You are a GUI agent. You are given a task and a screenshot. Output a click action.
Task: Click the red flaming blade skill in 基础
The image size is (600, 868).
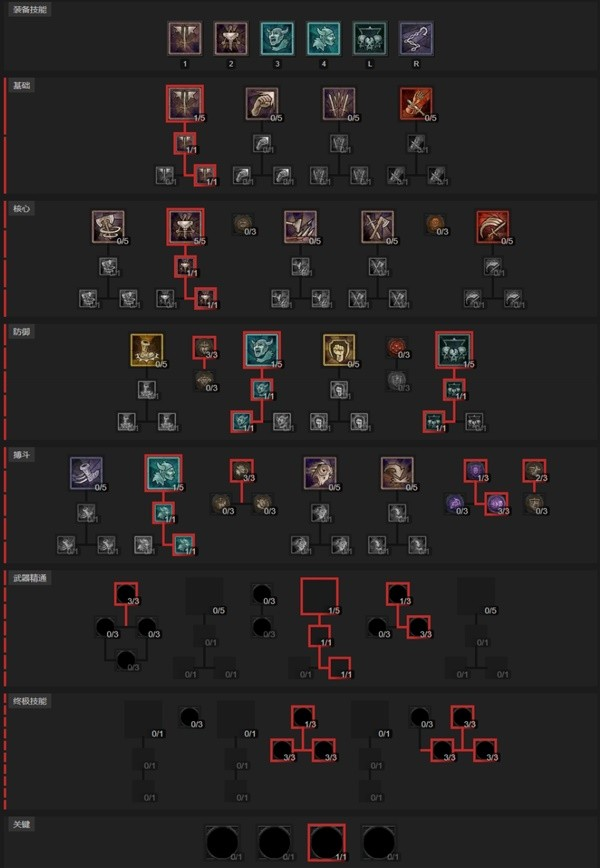pos(416,104)
